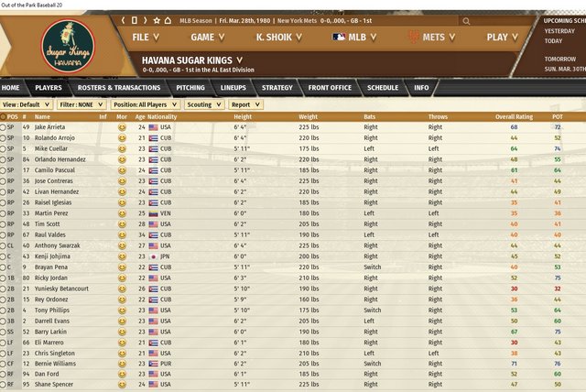Open player Yuniesky Betancourt
The width and height of the screenshot is (586, 392).
pos(61,289)
